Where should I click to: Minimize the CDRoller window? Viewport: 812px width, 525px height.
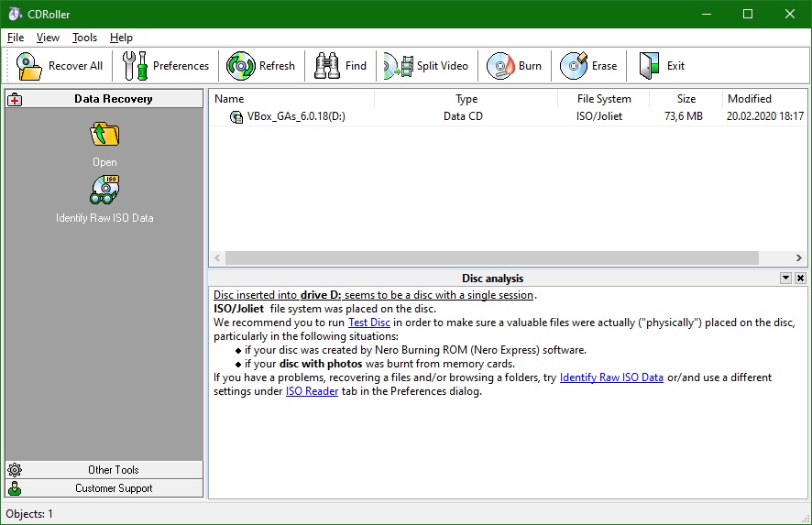[707, 14]
